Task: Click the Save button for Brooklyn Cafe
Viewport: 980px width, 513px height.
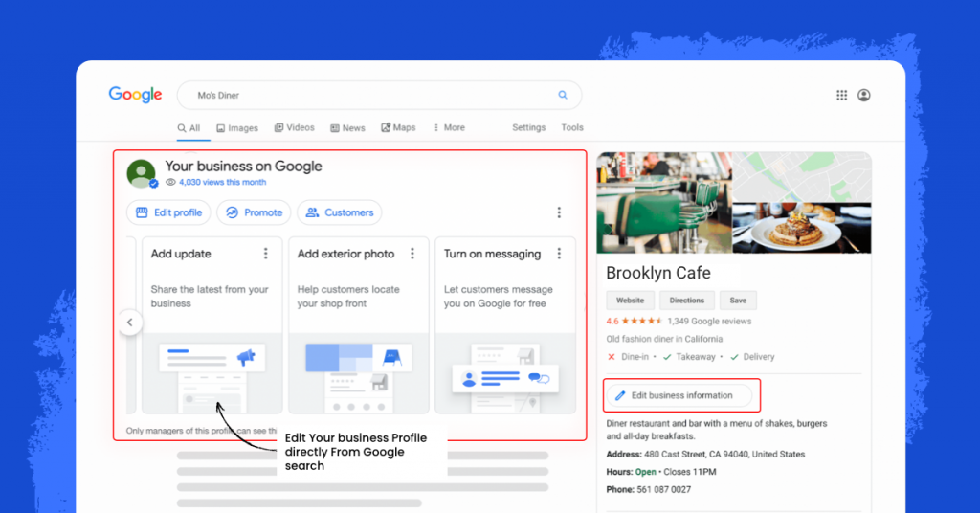Action: tap(738, 301)
